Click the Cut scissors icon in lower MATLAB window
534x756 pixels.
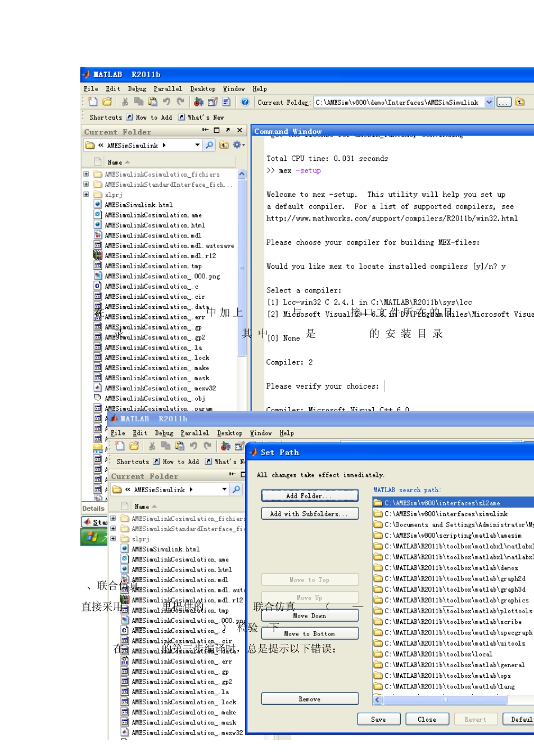[x=152, y=446]
